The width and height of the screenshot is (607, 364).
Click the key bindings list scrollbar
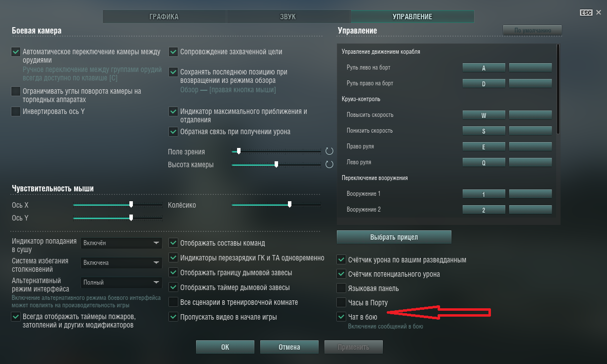pyautogui.click(x=558, y=89)
